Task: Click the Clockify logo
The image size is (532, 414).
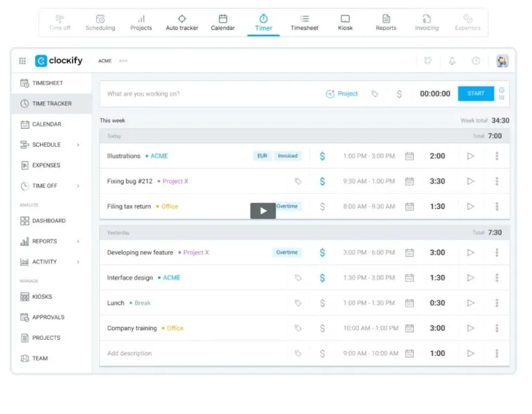Action: 59,61
